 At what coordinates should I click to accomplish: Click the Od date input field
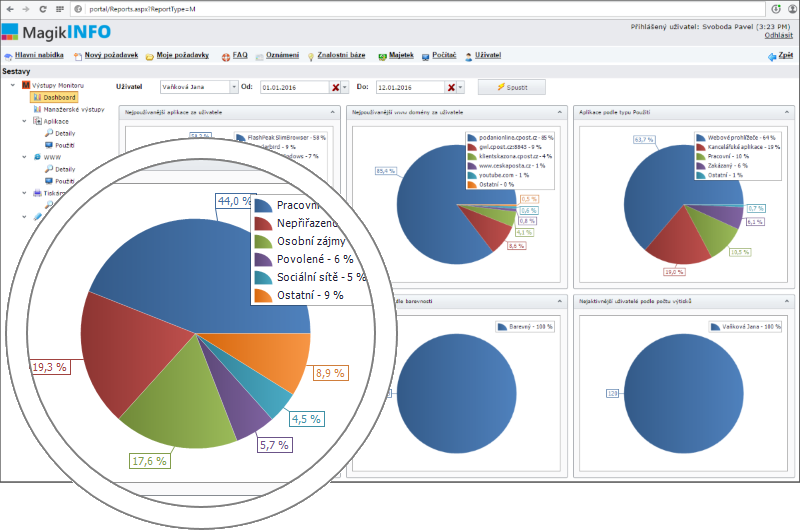click(294, 88)
